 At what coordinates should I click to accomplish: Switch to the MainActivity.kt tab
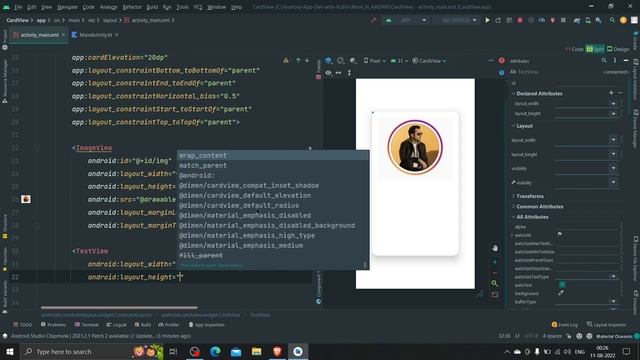95,35
